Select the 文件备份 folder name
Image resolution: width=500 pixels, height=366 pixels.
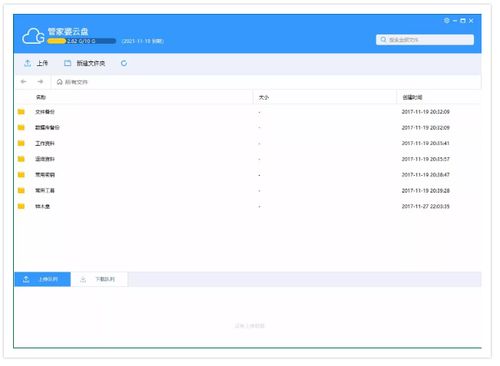pos(45,112)
